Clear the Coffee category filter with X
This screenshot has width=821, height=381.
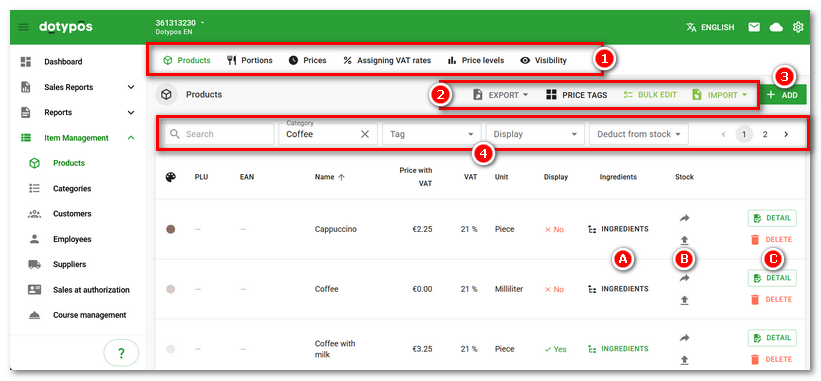click(x=365, y=134)
